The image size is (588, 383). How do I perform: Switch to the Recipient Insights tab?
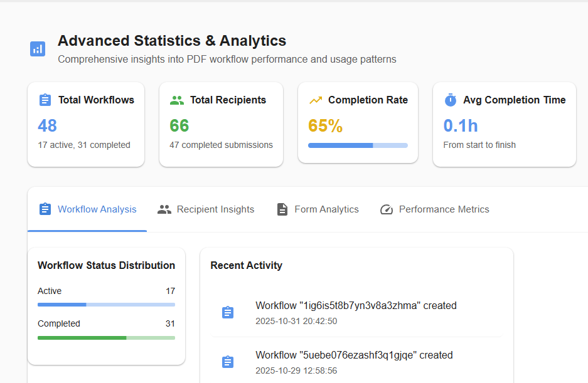[214, 209]
